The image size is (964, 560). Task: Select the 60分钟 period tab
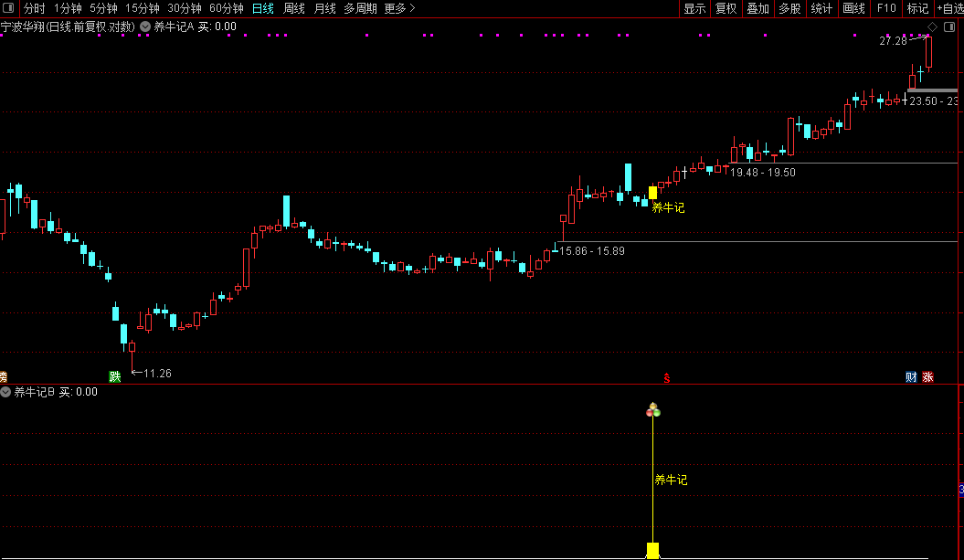click(x=227, y=8)
